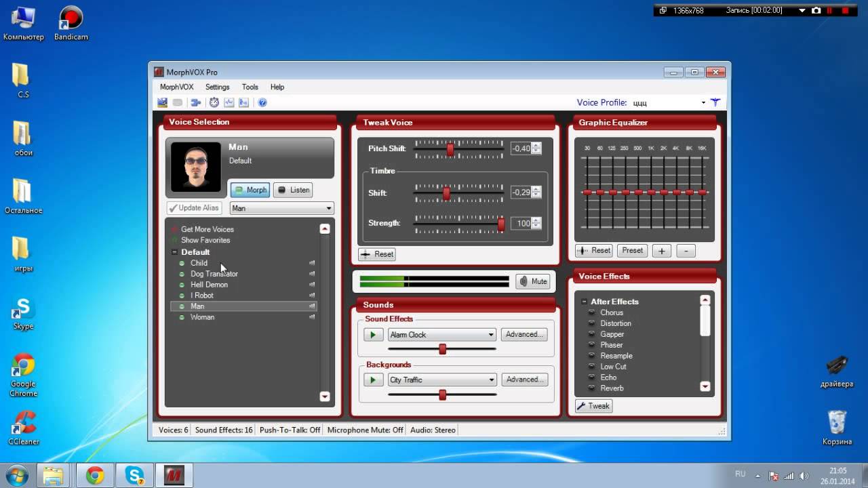
Task: Open the драйвера desktop icon
Action: (x=836, y=371)
